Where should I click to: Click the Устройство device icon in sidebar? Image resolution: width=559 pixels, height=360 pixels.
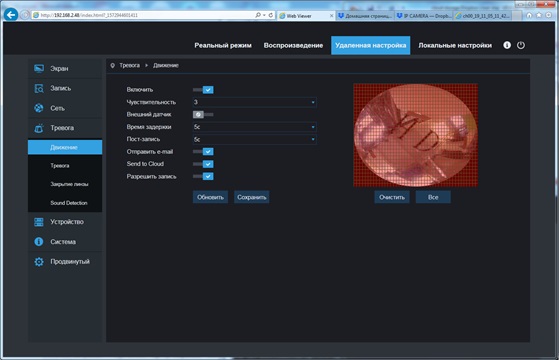tap(39, 222)
